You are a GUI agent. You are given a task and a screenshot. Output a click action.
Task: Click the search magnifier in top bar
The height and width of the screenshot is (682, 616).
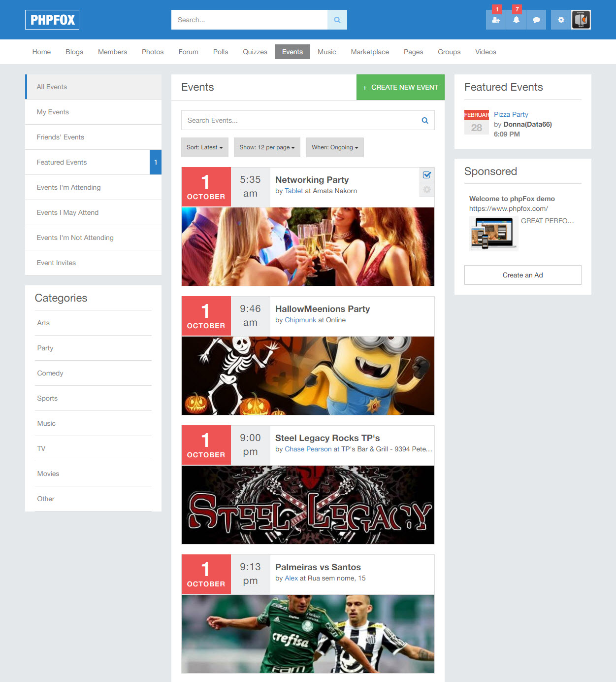337,20
